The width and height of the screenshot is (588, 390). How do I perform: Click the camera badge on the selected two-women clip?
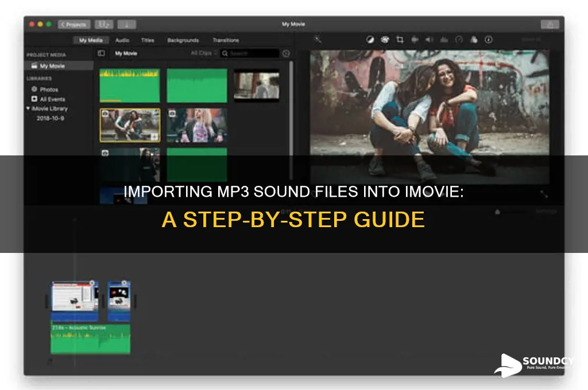pos(106,114)
